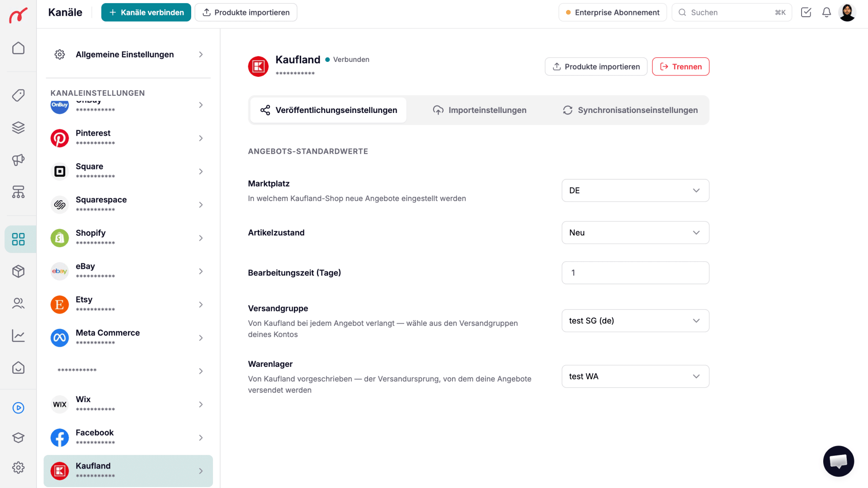Image resolution: width=868 pixels, height=488 pixels.
Task: Select the Squarespace channel name
Action: pyautogui.click(x=101, y=200)
